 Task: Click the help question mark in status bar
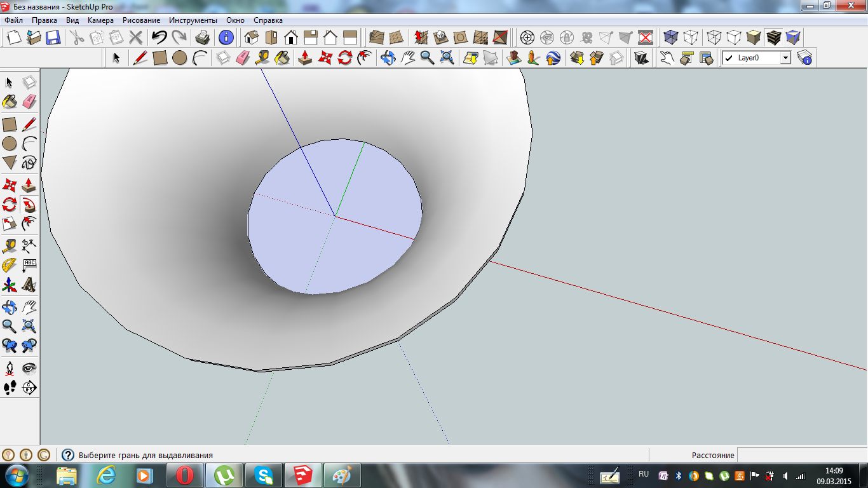click(67, 455)
